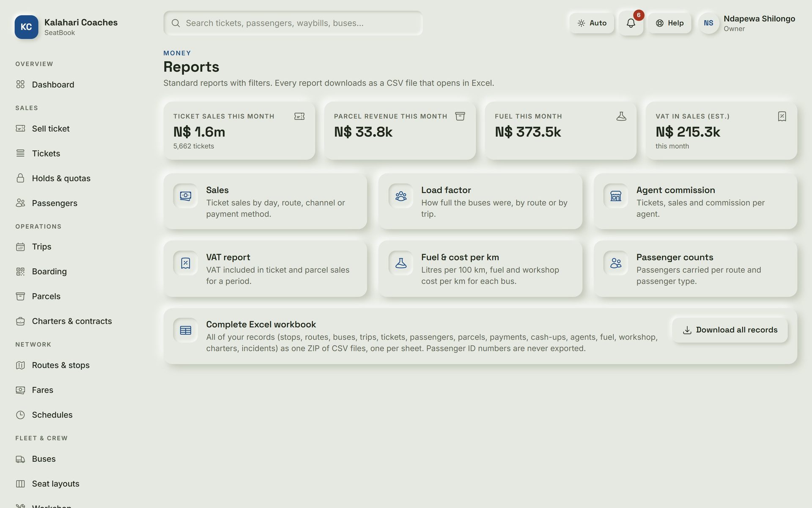Open the Load factor report icon

401,196
